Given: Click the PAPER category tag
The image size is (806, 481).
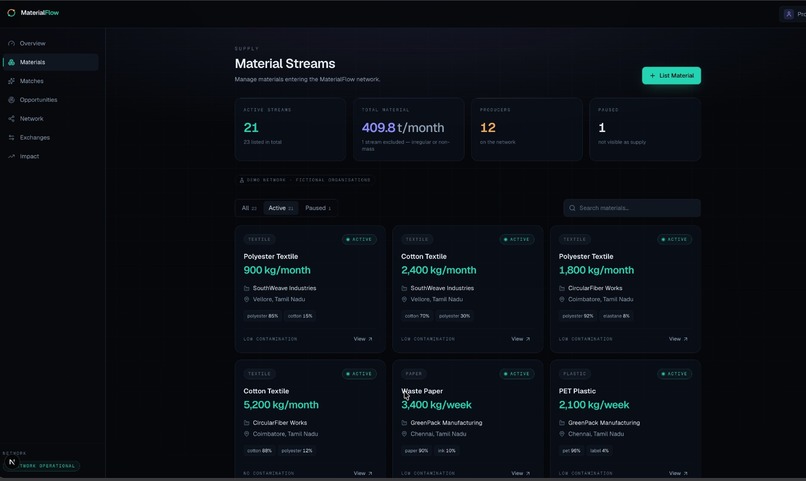Looking at the screenshot, I should 414,374.
